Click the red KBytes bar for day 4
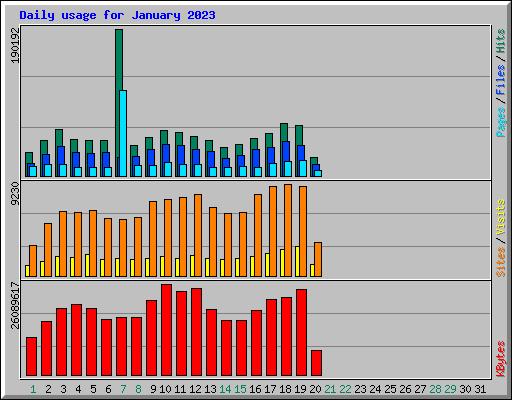Viewport: 512px width, 400px height. coord(76,340)
